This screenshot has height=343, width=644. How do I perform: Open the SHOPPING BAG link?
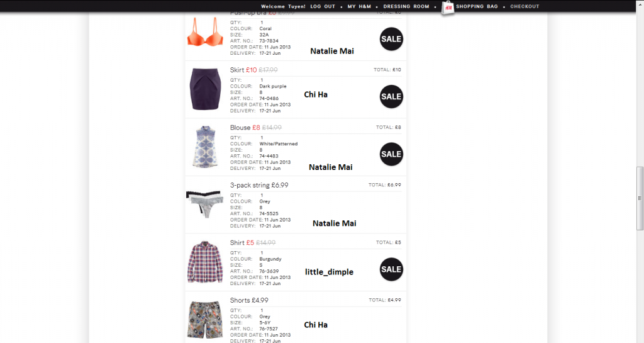pos(477,6)
